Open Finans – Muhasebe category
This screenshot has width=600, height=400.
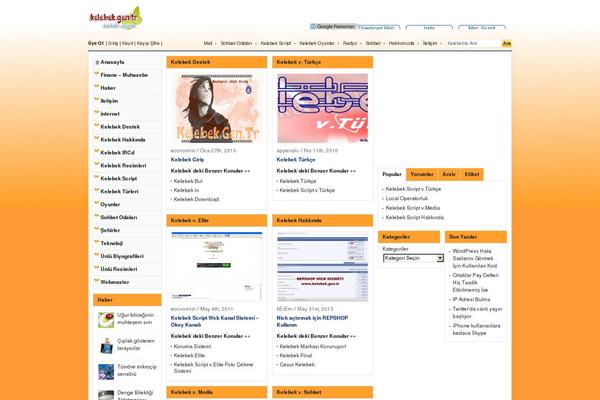[x=124, y=75]
